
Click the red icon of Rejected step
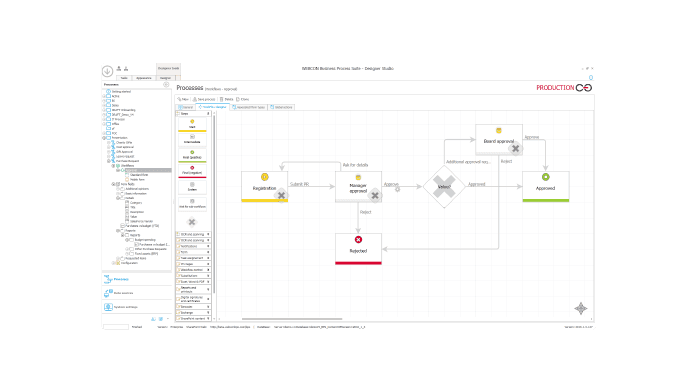[x=358, y=240]
